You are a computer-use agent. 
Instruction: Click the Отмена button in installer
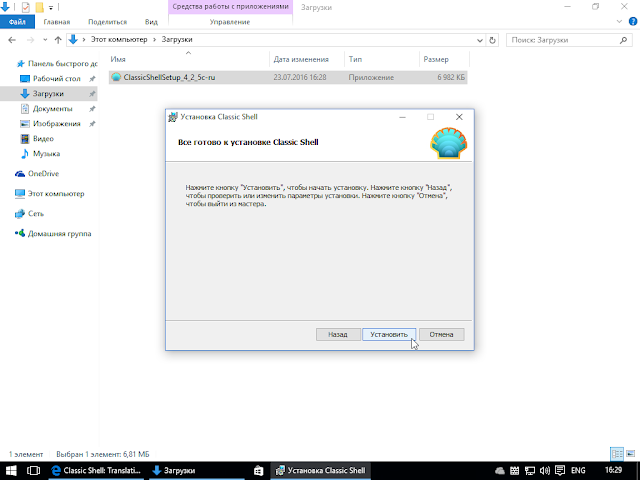click(x=441, y=334)
